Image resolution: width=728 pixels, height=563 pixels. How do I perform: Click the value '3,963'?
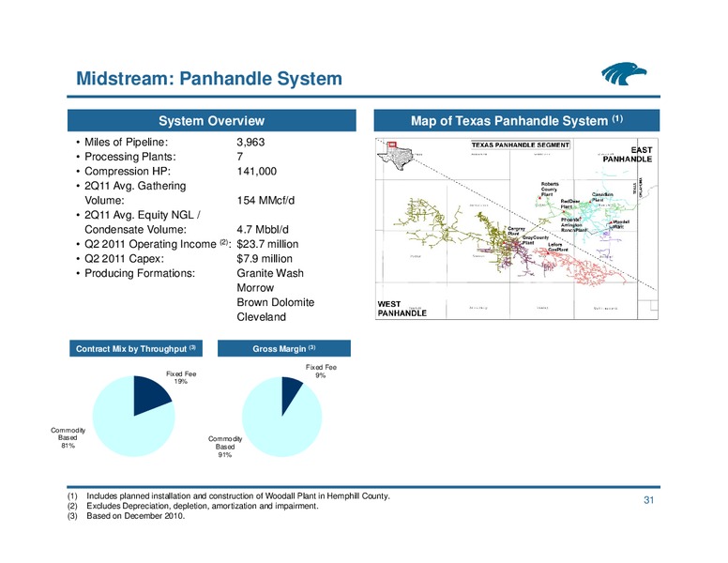coord(250,142)
